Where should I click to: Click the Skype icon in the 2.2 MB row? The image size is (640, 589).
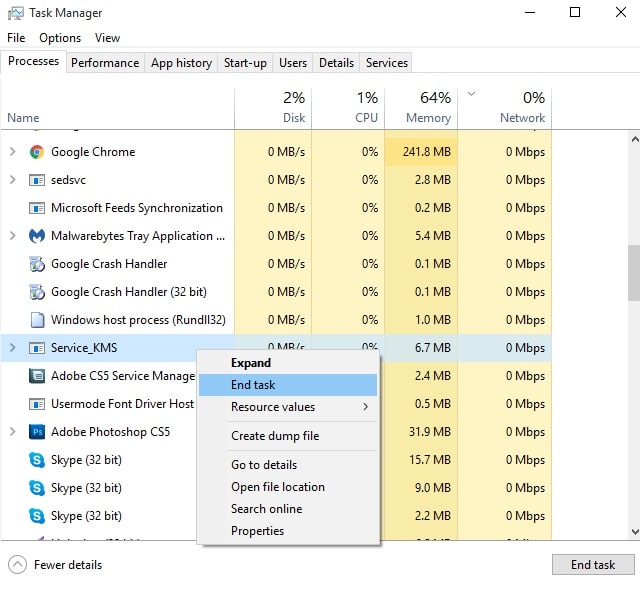point(37,516)
